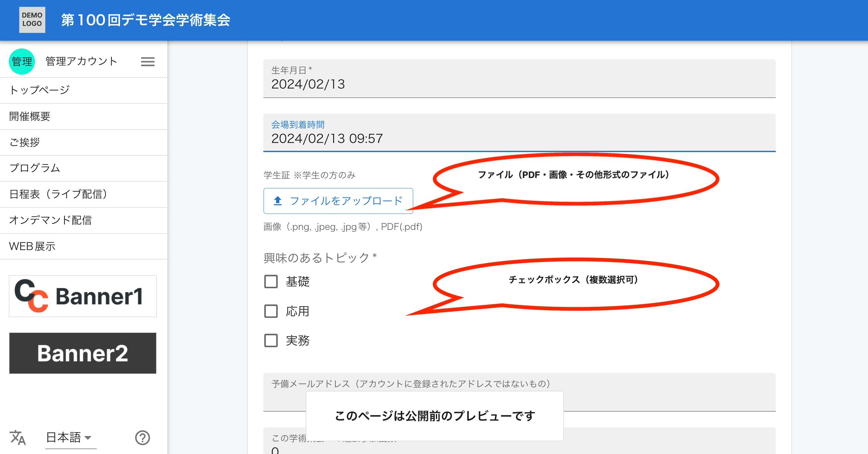Image resolution: width=868 pixels, height=454 pixels.
Task: Open ご挨拶 sidebar item
Action: click(x=83, y=142)
